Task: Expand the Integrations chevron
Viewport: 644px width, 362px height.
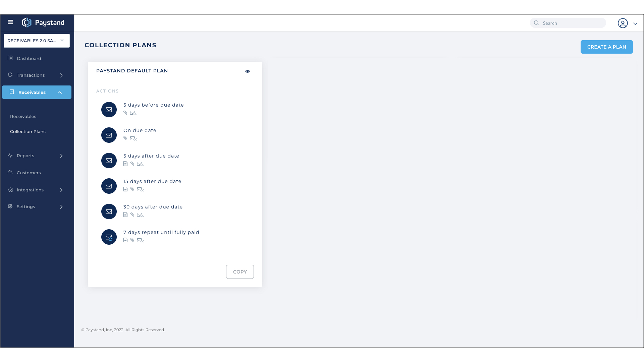Action: [x=61, y=190]
